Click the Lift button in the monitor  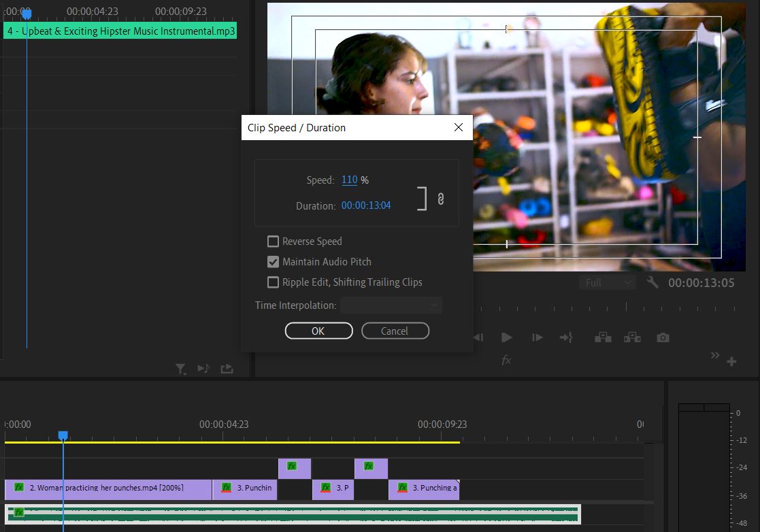click(603, 337)
